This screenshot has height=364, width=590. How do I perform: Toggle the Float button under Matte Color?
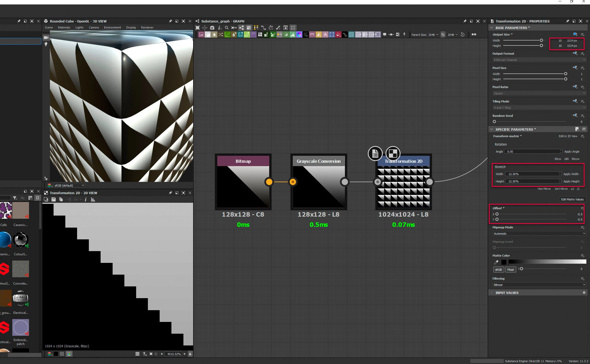click(x=510, y=269)
